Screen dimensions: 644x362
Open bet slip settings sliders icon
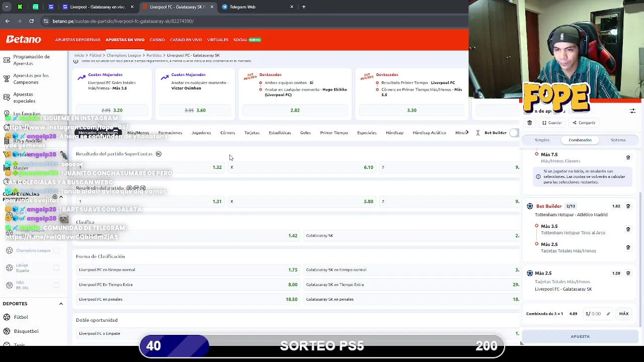tap(632, 111)
